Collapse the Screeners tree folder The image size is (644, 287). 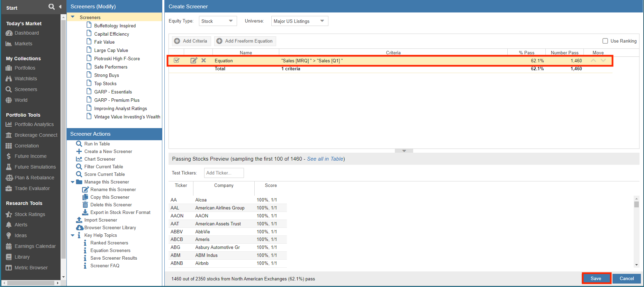coord(73,17)
